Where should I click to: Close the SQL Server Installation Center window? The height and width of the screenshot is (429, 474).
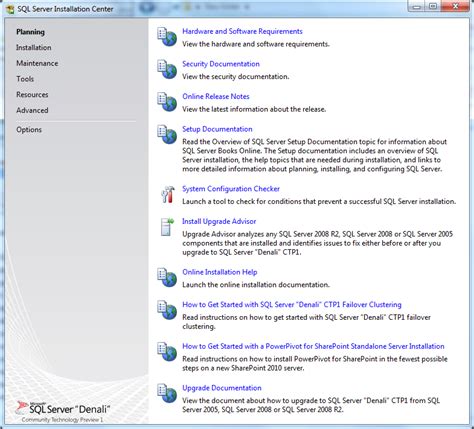455,6
